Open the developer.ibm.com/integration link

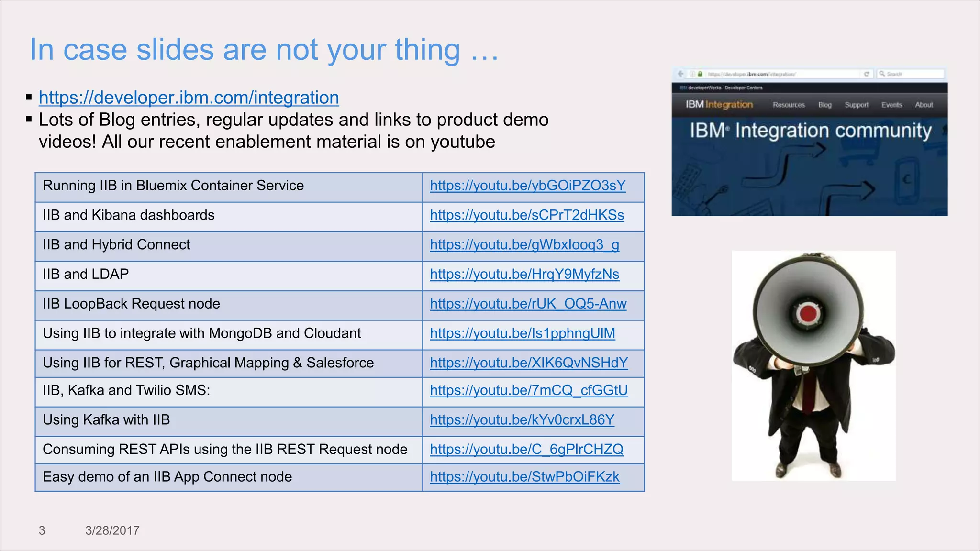click(189, 98)
